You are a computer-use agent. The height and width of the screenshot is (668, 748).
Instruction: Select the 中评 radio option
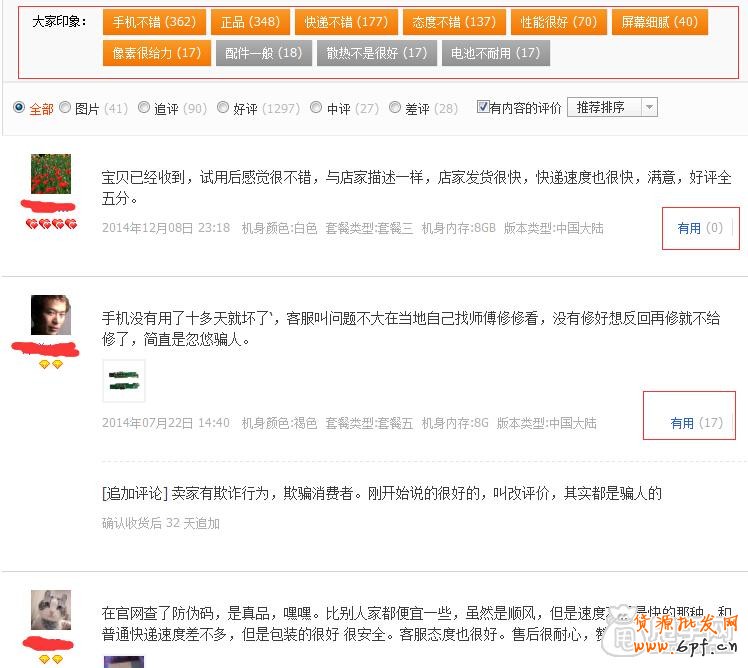click(316, 108)
